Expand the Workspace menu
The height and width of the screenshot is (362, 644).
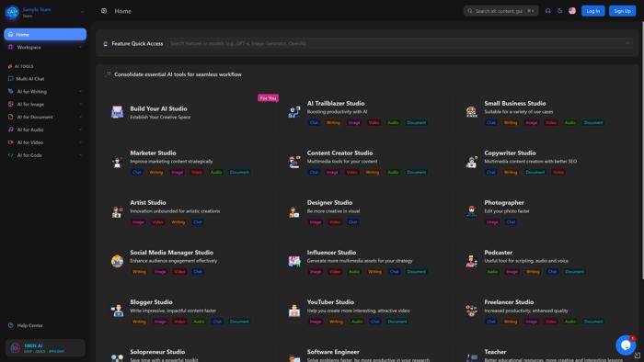point(45,47)
